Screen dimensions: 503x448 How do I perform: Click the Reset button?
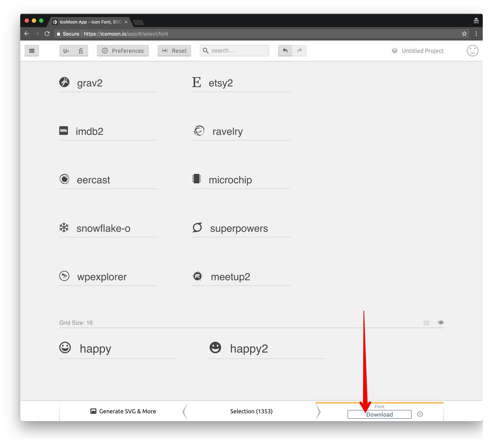coord(174,51)
